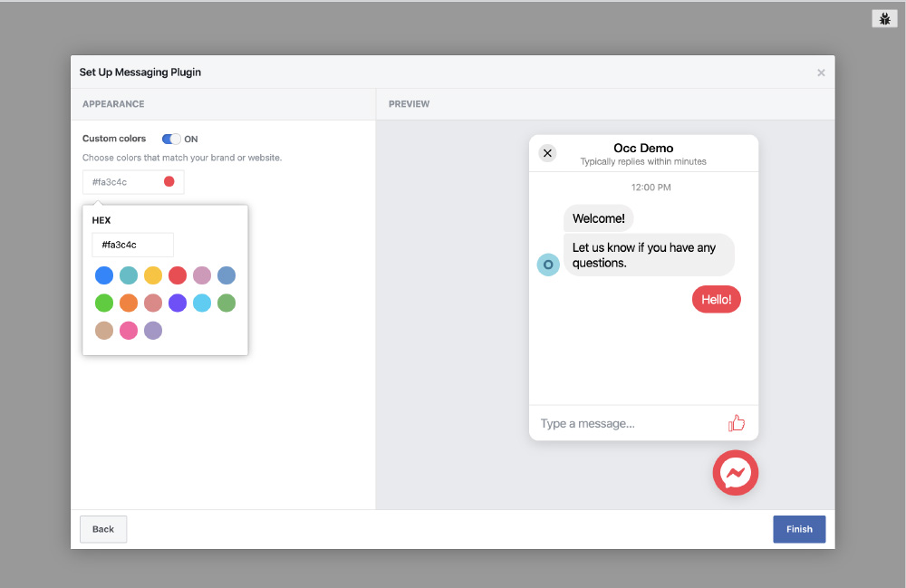The width and height of the screenshot is (906, 588).
Task: Click the thumbs-up like icon
Action: click(736, 423)
